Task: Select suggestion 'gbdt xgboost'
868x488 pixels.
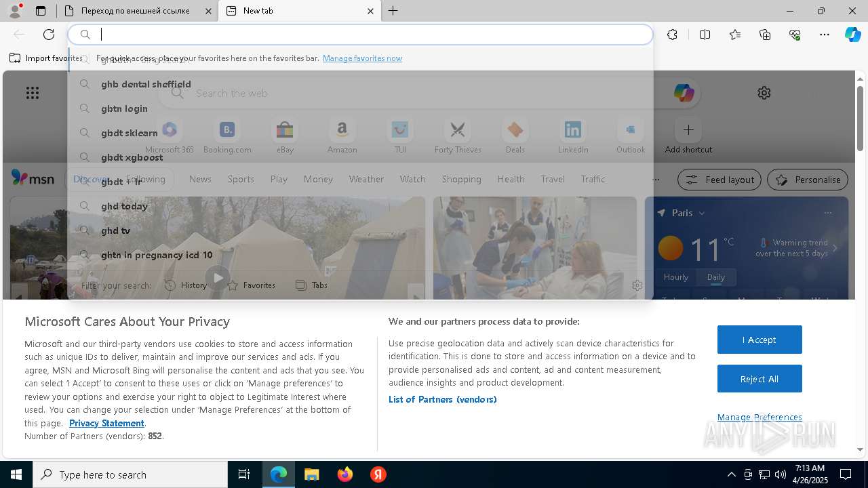Action: (x=360, y=157)
